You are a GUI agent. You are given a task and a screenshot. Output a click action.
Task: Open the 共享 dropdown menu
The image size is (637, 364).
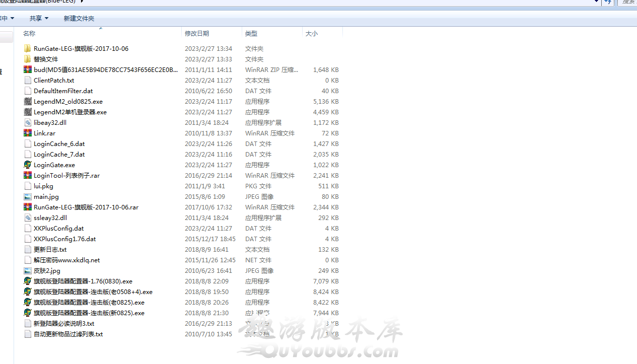click(x=39, y=19)
